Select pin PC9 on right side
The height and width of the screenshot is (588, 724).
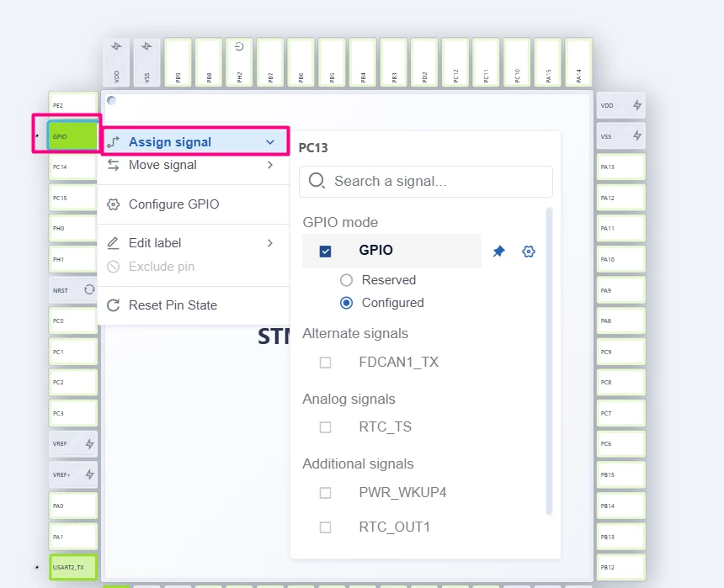(621, 352)
